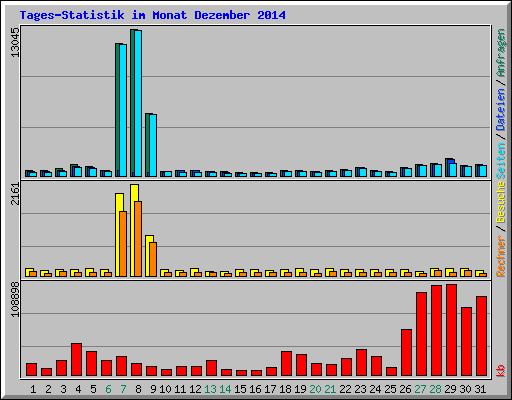Image resolution: width=512 pixels, height=400 pixels.
Task: Click the 'Dateien' legend label
Action: (x=501, y=109)
